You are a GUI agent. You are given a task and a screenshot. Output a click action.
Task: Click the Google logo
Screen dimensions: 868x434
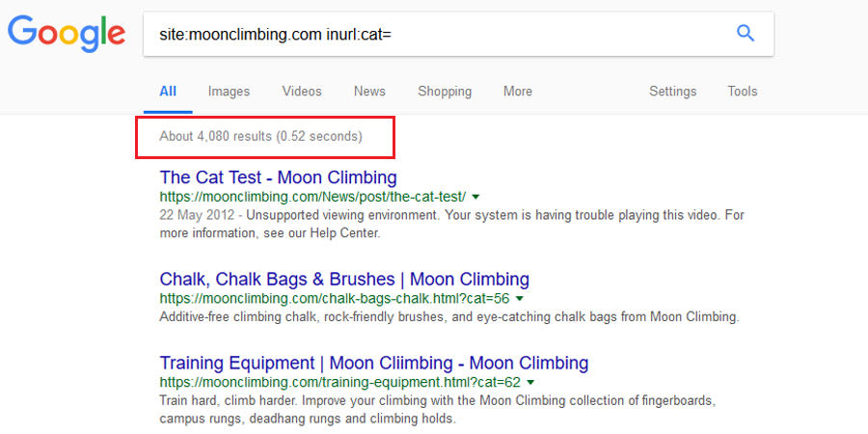click(67, 33)
